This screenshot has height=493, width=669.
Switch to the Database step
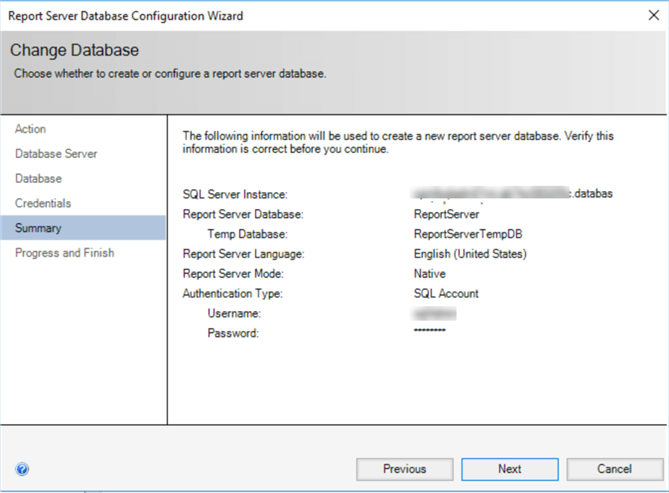[x=38, y=179]
